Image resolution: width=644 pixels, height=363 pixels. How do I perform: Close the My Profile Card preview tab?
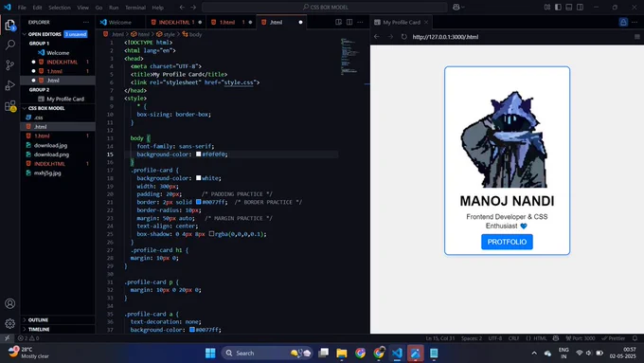tap(426, 22)
